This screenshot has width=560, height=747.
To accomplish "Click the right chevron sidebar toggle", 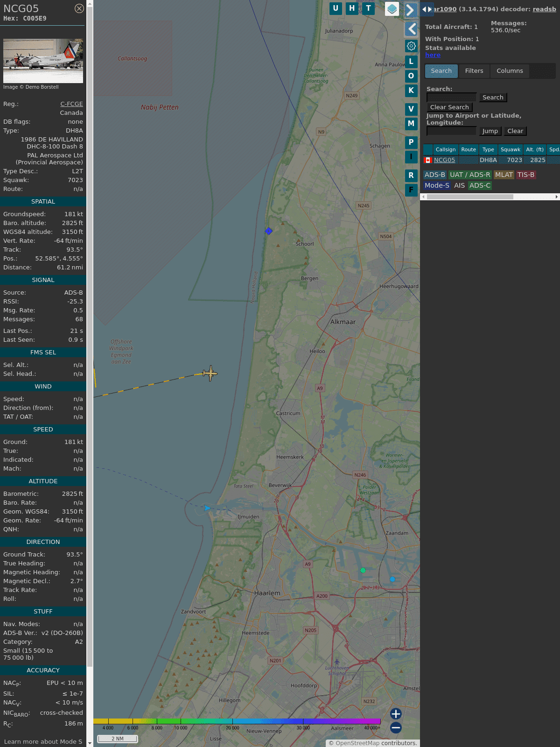I will [411, 10].
